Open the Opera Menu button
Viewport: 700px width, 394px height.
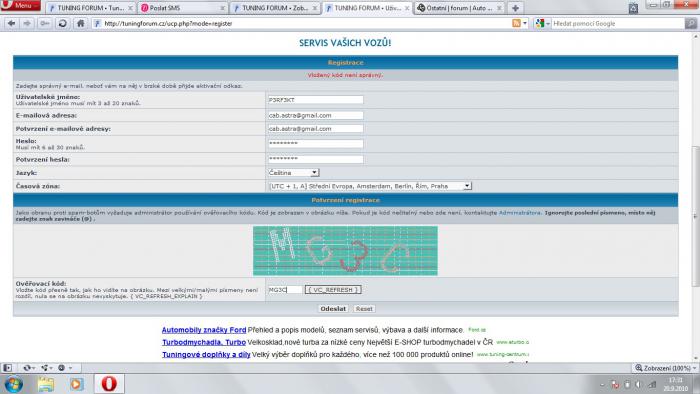tap(21, 5)
